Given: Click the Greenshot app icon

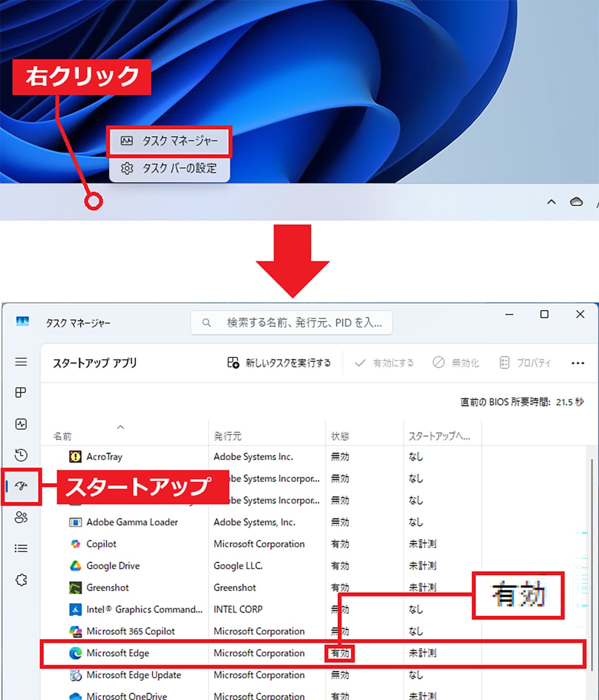Looking at the screenshot, I should tap(75, 588).
